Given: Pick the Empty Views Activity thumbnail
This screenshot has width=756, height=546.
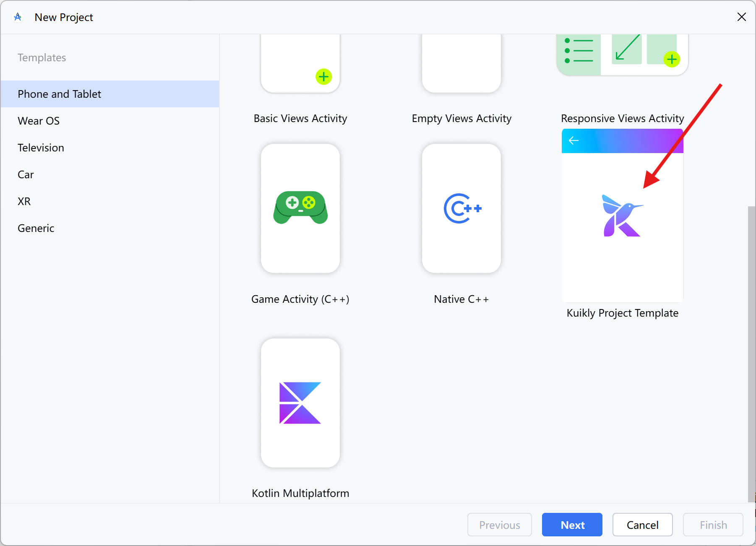Looking at the screenshot, I should (x=461, y=64).
